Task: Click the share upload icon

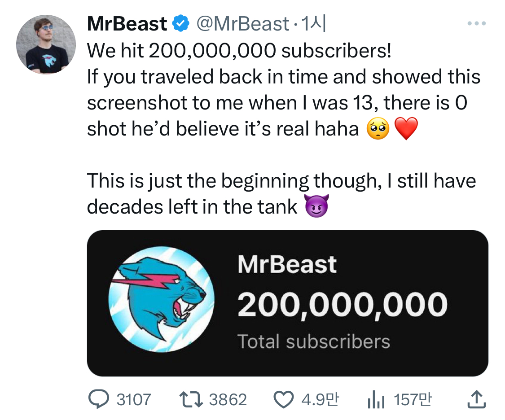Action: [476, 399]
